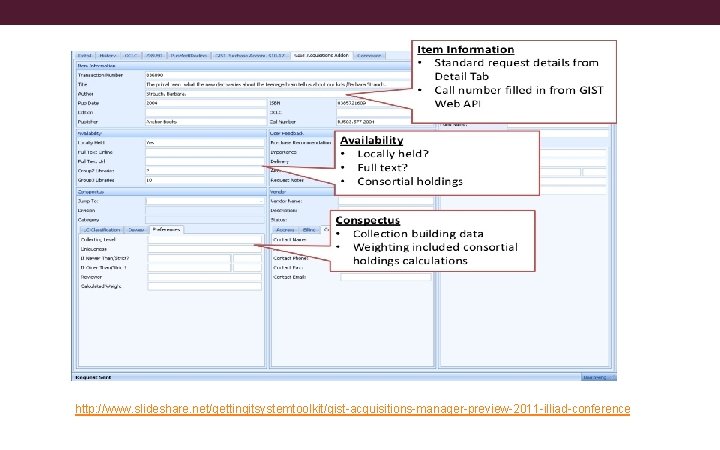Image resolution: width=720 pixels, height=450 pixels.
Task: Click the Call Number field
Action: [373, 122]
